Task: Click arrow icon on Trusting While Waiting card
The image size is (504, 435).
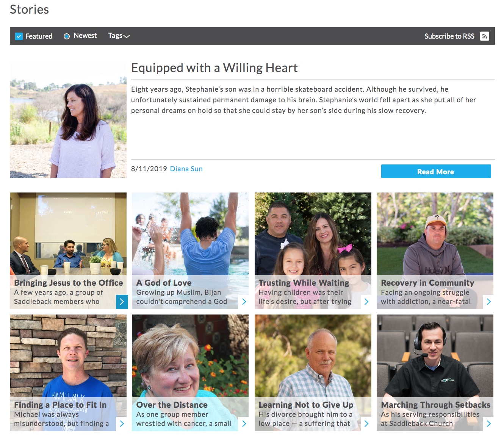Action: 366,302
